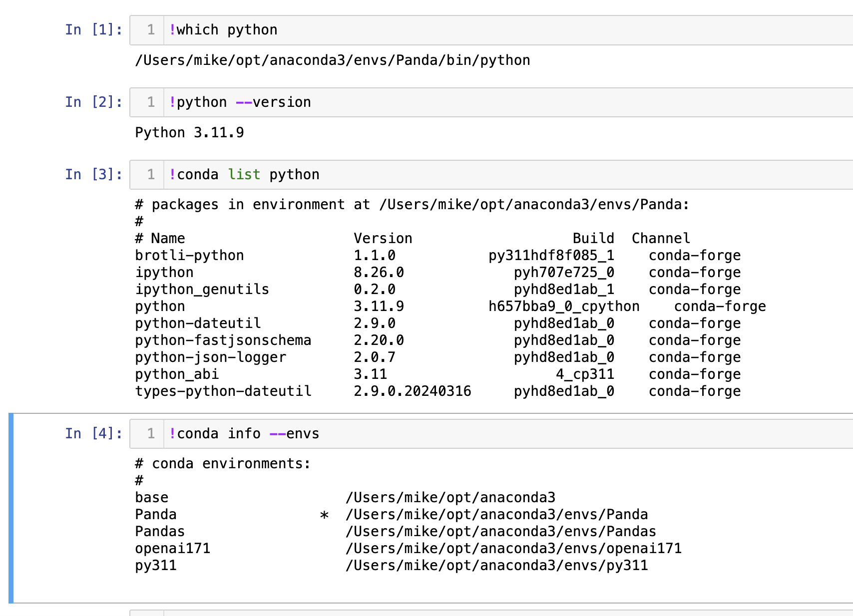Click the active environment asterisk marker

325,515
